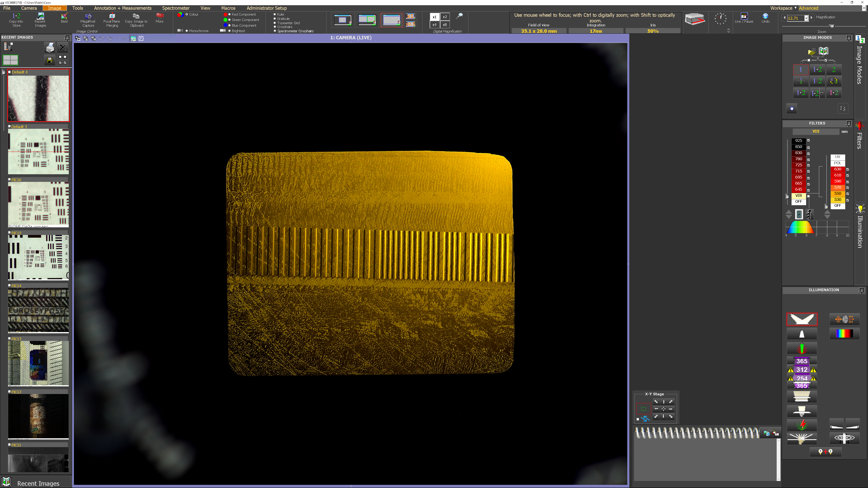868x488 pixels.
Task: Click the hand pan tool icon
Action: tap(792, 108)
